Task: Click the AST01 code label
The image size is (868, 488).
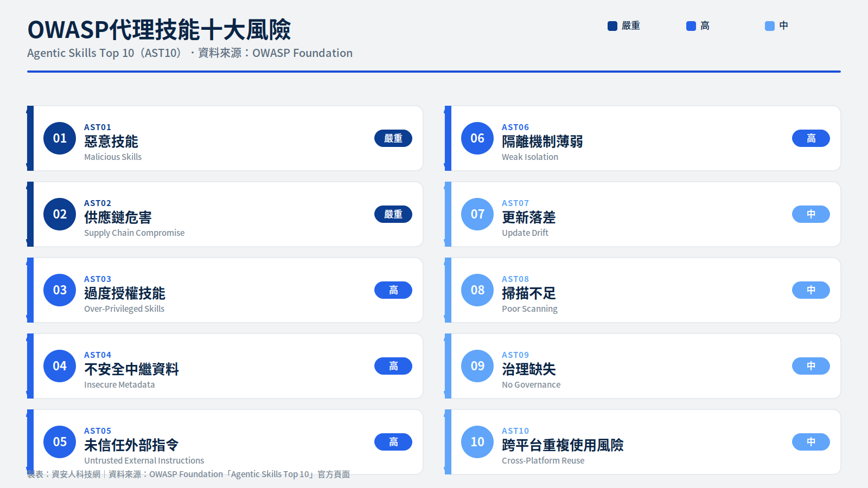Action: (x=98, y=127)
